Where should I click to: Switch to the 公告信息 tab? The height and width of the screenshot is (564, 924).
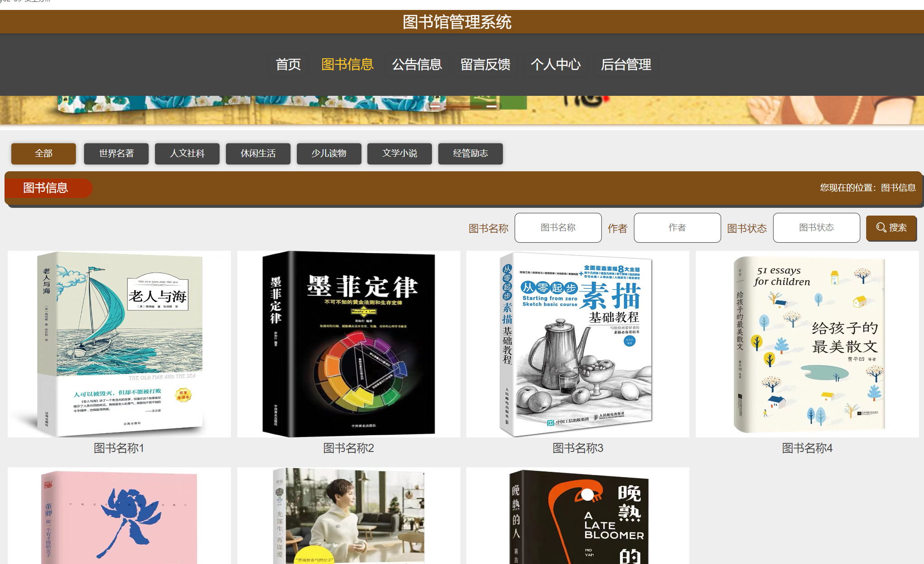coord(417,65)
